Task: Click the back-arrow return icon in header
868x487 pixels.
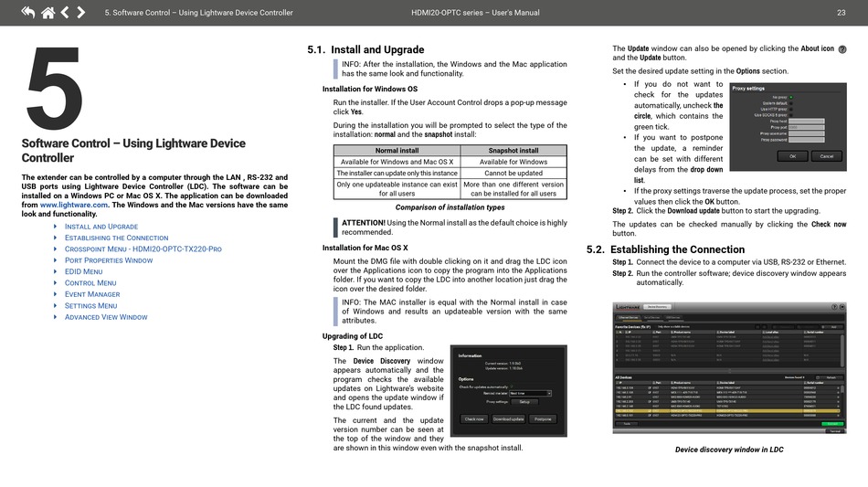Action: click(27, 12)
